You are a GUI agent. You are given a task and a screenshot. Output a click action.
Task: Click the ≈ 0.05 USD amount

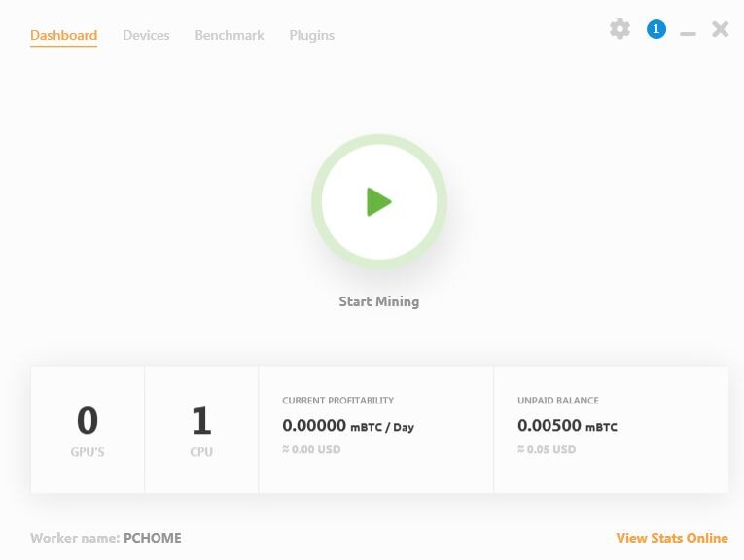click(x=547, y=449)
